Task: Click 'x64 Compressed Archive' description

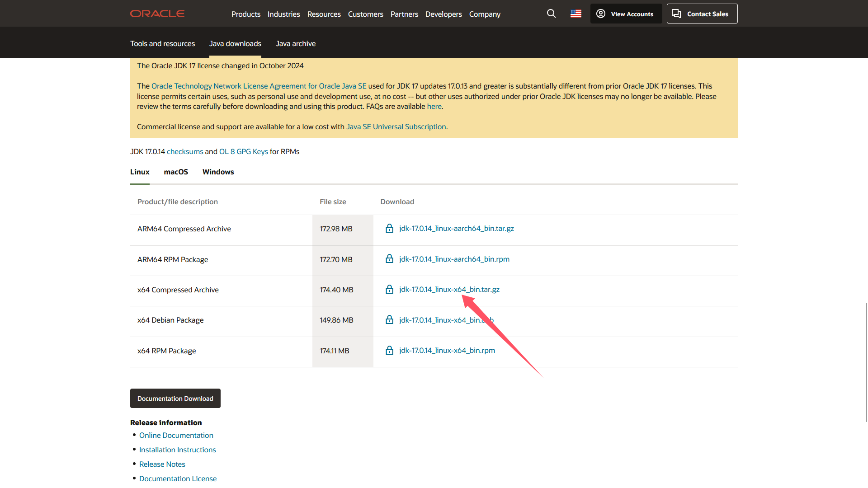Action: 178,290
